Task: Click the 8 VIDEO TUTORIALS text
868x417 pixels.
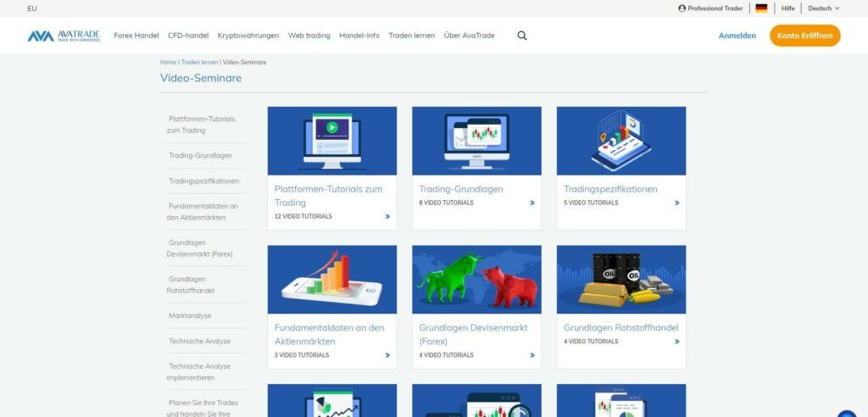Action: [x=446, y=203]
